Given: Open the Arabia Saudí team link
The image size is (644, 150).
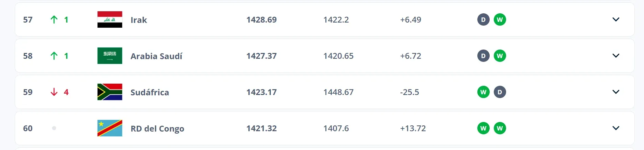Looking at the screenshot, I should point(156,56).
